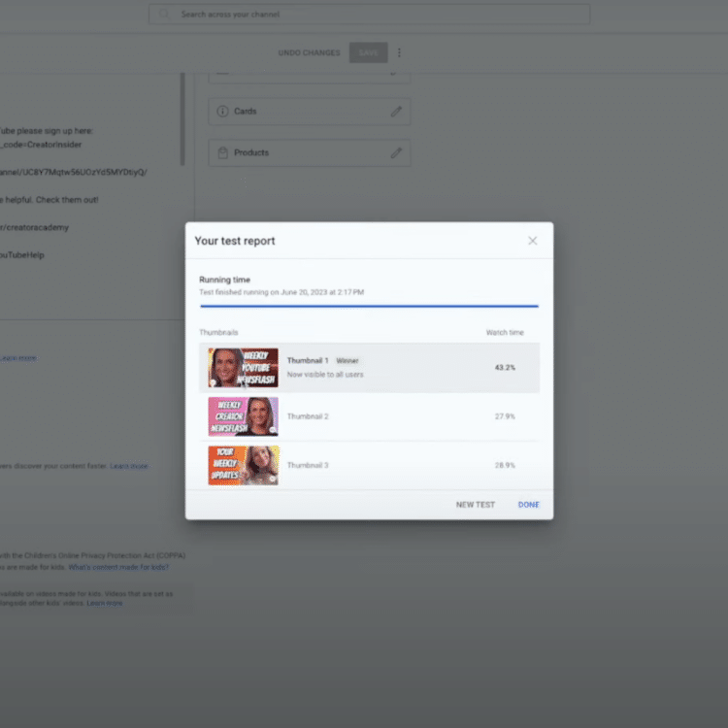Screen dimensions: 728x728
Task: Click in the channel search field
Action: point(379,15)
